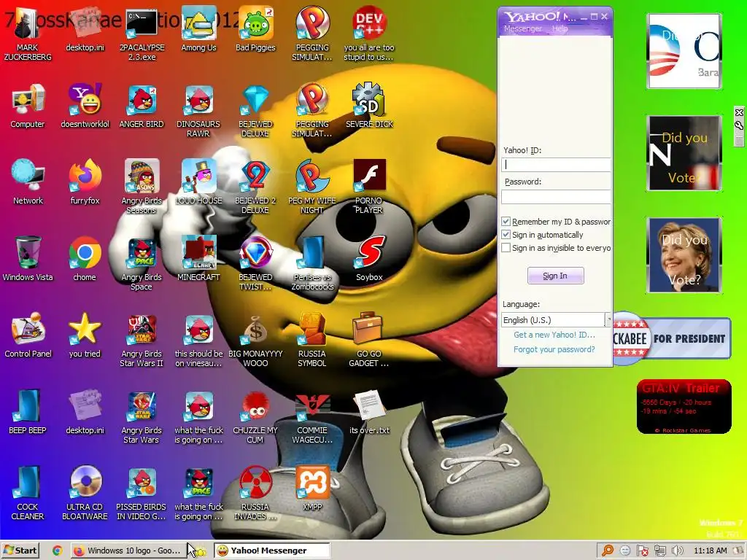Click Chrome quick launch icon in taskbar

click(57, 551)
